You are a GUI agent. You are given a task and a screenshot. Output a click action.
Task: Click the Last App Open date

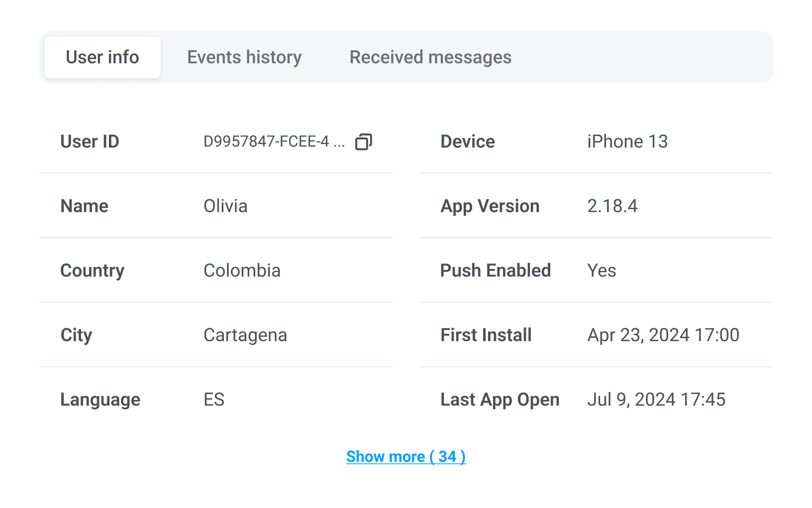(656, 399)
